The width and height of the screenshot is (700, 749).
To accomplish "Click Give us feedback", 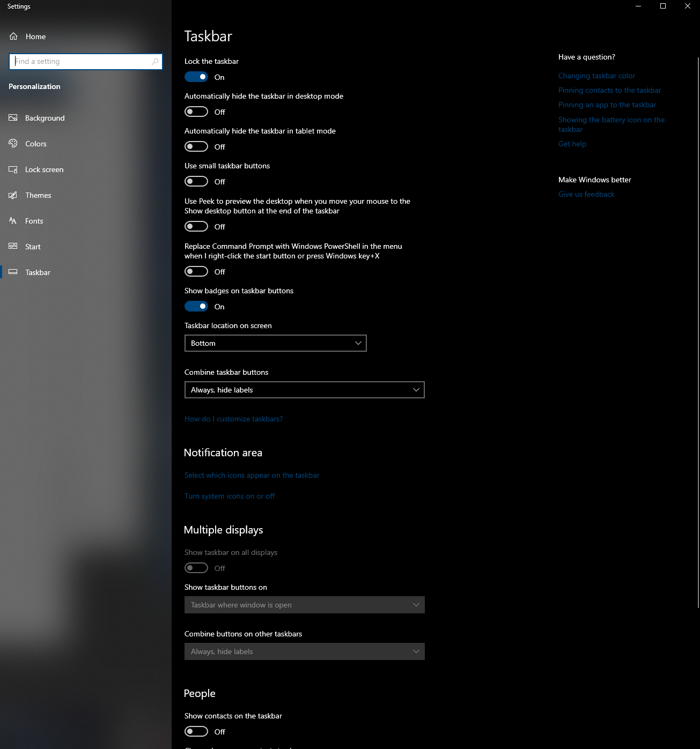I will coord(586,194).
